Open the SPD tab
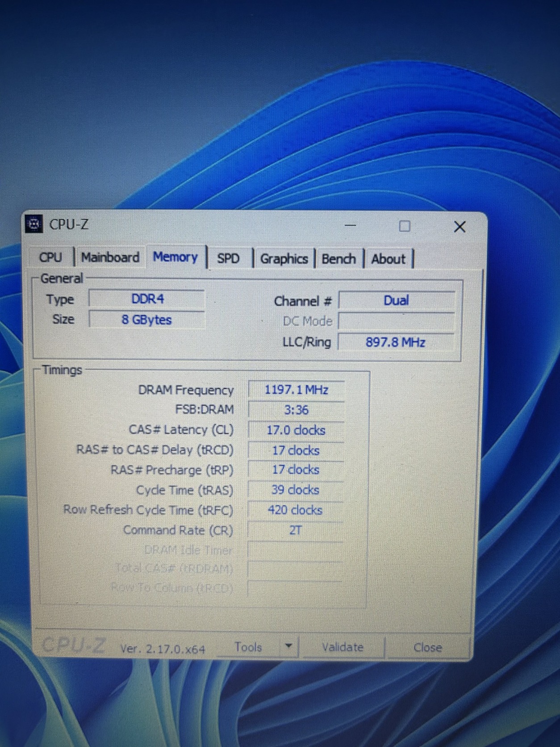The height and width of the screenshot is (747, 560). pos(228,258)
